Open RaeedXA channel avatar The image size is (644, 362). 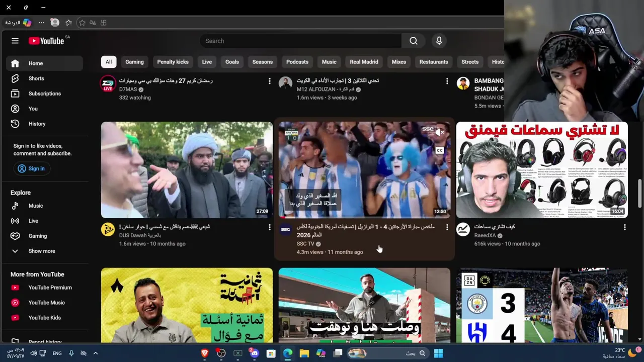pyautogui.click(x=463, y=230)
